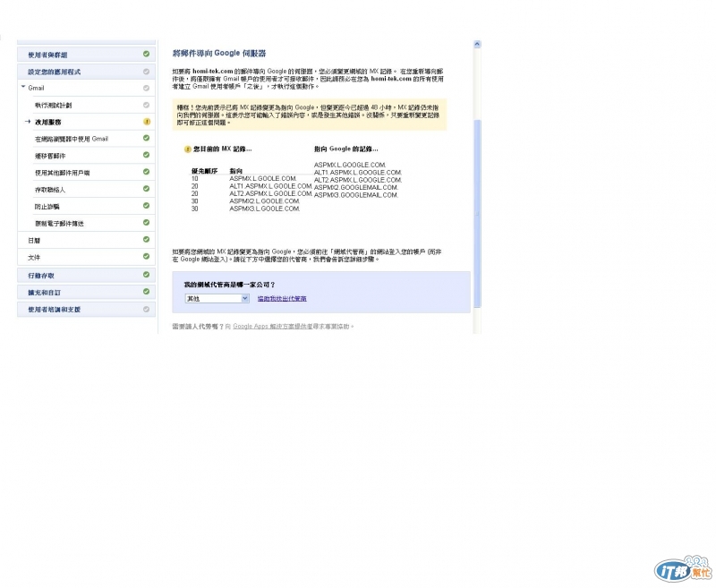Open the 存取聯絡人 step
Image resolution: width=716 pixels, height=588 pixels.
(50, 190)
